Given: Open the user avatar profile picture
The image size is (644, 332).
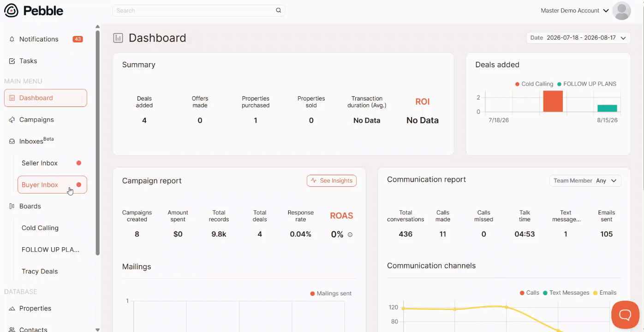Looking at the screenshot, I should point(621,11).
